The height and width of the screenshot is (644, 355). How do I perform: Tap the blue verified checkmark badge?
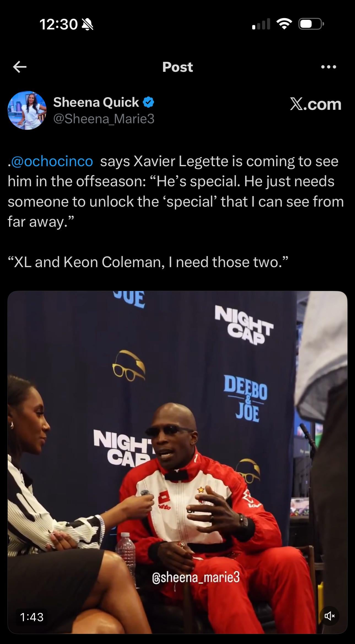pyautogui.click(x=148, y=103)
